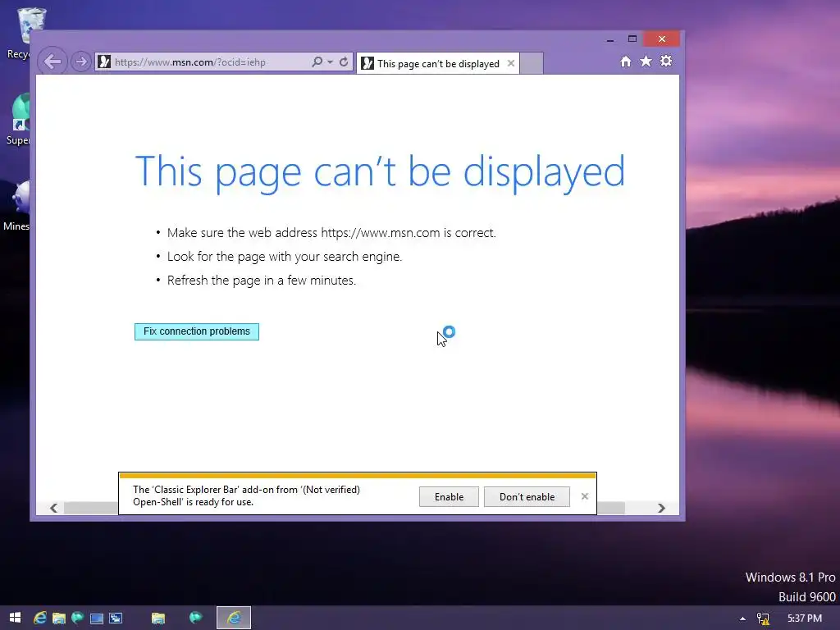Dismiss the add-on notification bar
The height and width of the screenshot is (630, 840).
coord(584,496)
